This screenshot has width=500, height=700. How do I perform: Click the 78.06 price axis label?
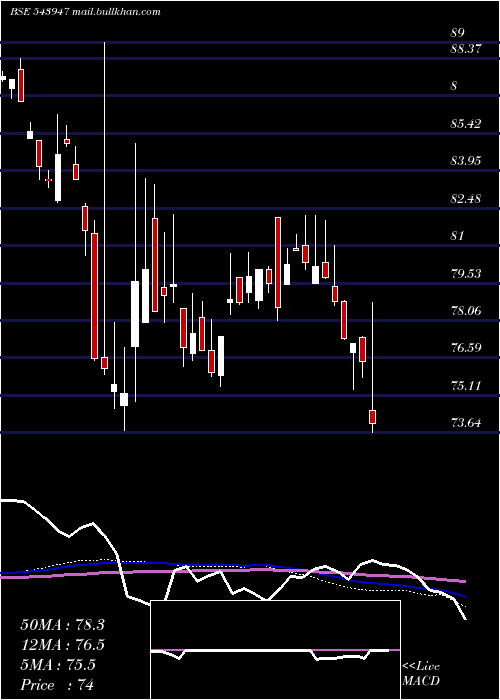click(466, 311)
